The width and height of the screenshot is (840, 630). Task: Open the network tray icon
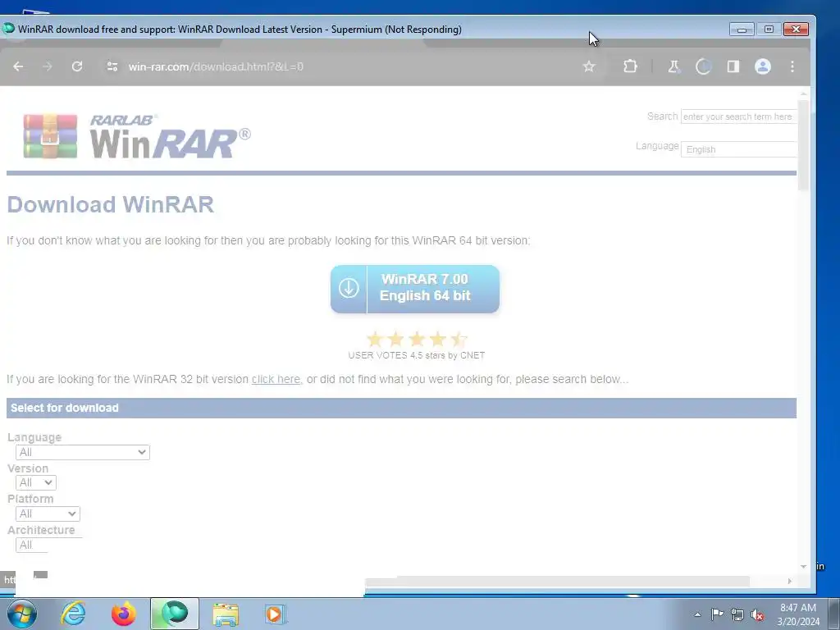coord(737,615)
